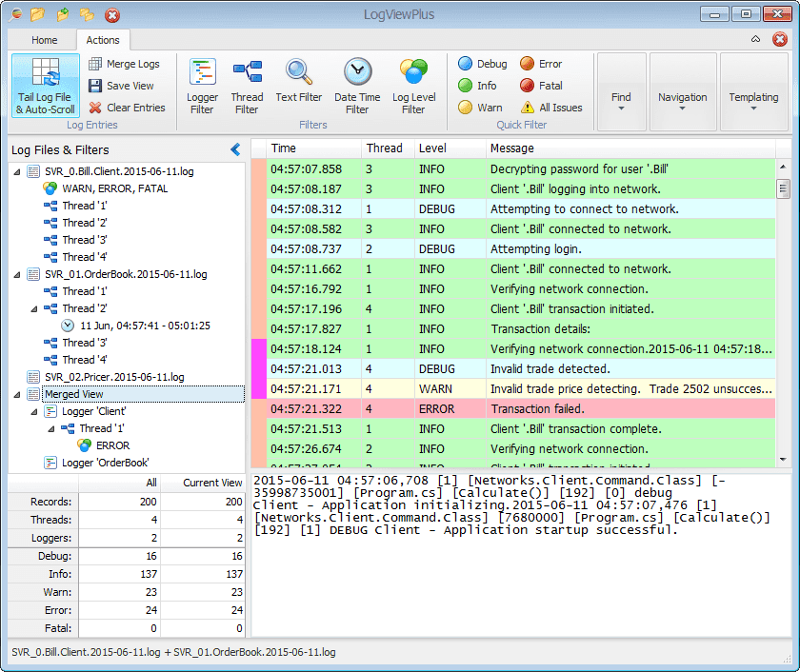Open the Date Time Filter

click(x=357, y=86)
